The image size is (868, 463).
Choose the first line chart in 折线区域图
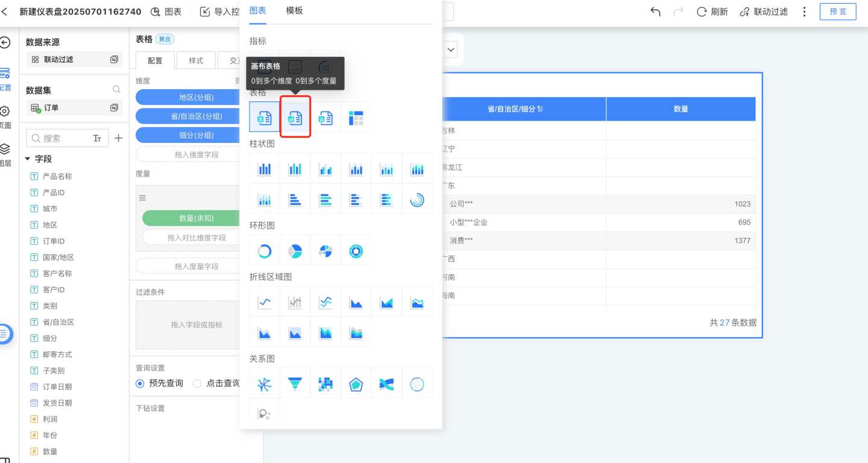pyautogui.click(x=265, y=301)
